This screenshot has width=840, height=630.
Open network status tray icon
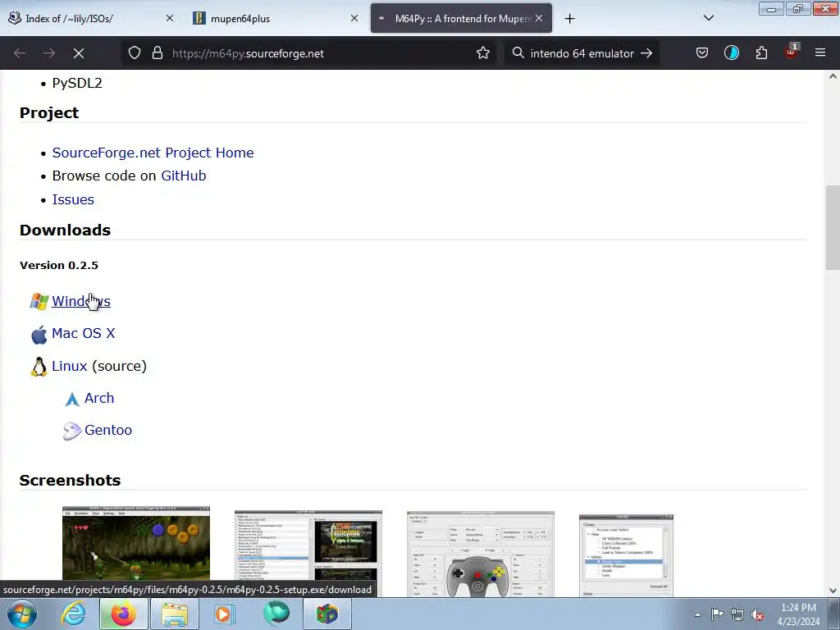pos(737,614)
